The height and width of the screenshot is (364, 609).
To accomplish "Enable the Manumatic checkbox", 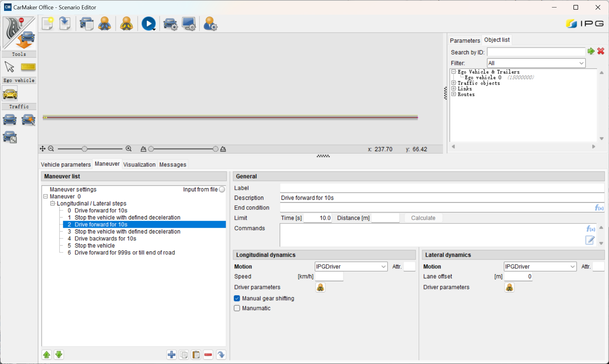I will [x=237, y=308].
